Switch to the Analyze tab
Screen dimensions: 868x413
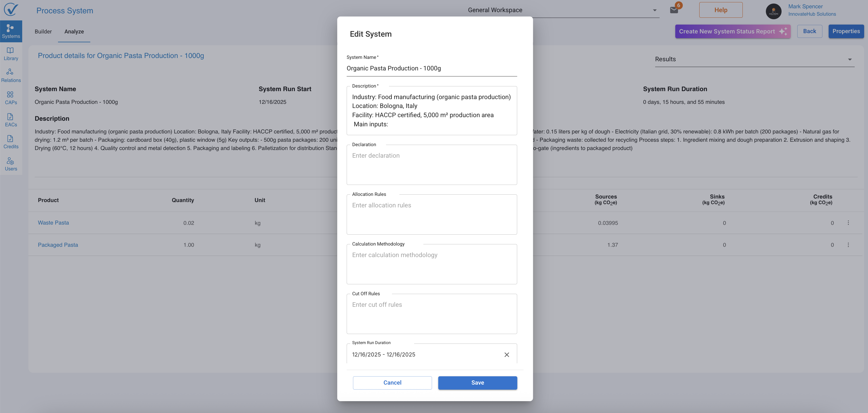(x=74, y=31)
